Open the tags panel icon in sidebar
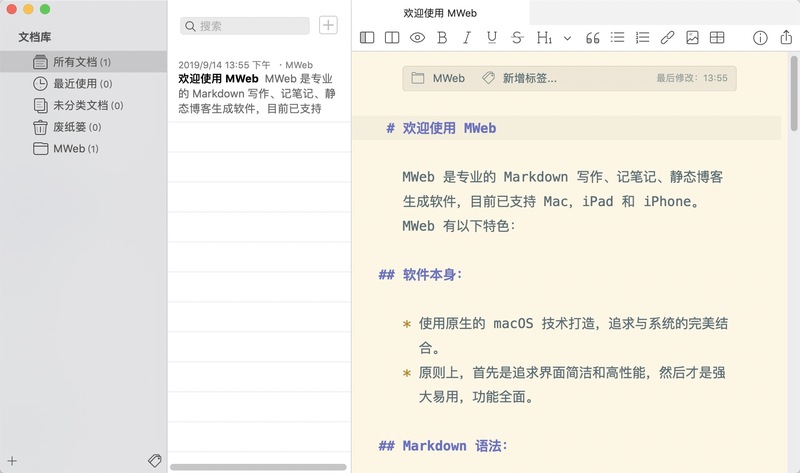The width and height of the screenshot is (800, 473). pyautogui.click(x=155, y=461)
